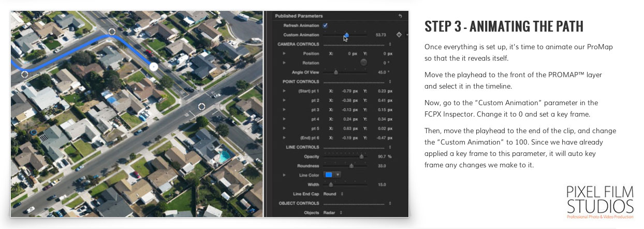This screenshot has height=229, width=644.
Task: Click the pt 6 Y value -0.47
Action: pos(380,138)
